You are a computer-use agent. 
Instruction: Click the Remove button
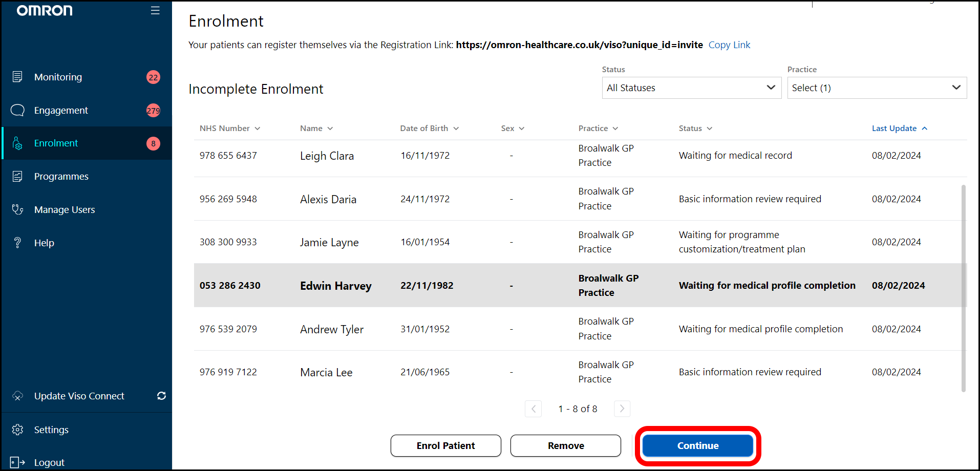(565, 445)
